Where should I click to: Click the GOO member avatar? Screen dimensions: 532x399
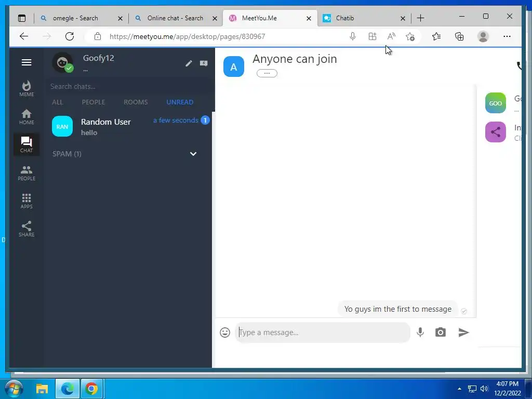click(x=495, y=103)
